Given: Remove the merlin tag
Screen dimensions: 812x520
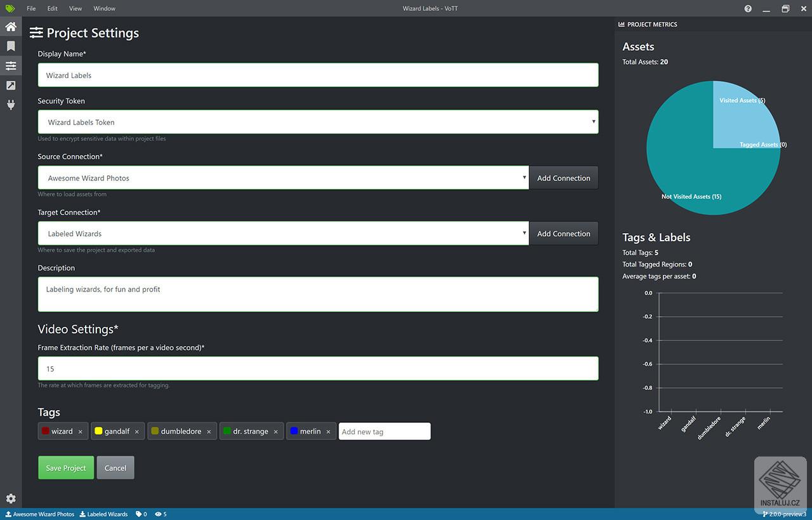Looking at the screenshot, I should 329,432.
